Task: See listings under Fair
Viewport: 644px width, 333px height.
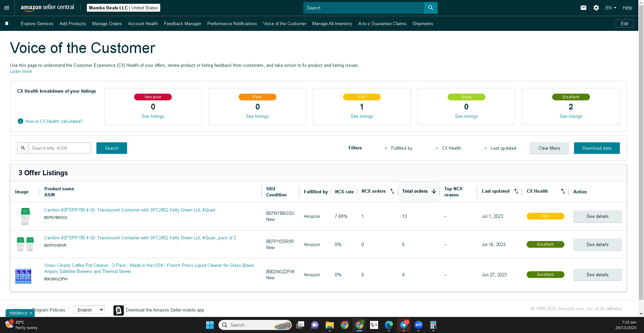Action: [x=362, y=116]
